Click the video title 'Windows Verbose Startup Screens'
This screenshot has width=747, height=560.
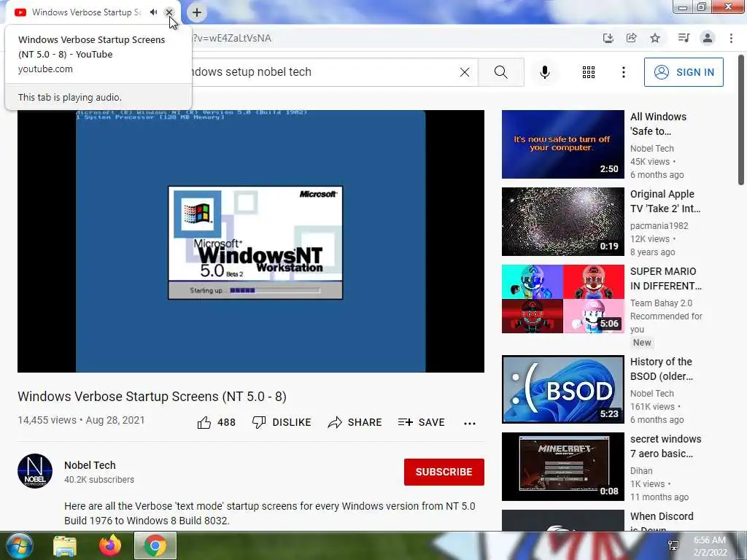pos(152,396)
